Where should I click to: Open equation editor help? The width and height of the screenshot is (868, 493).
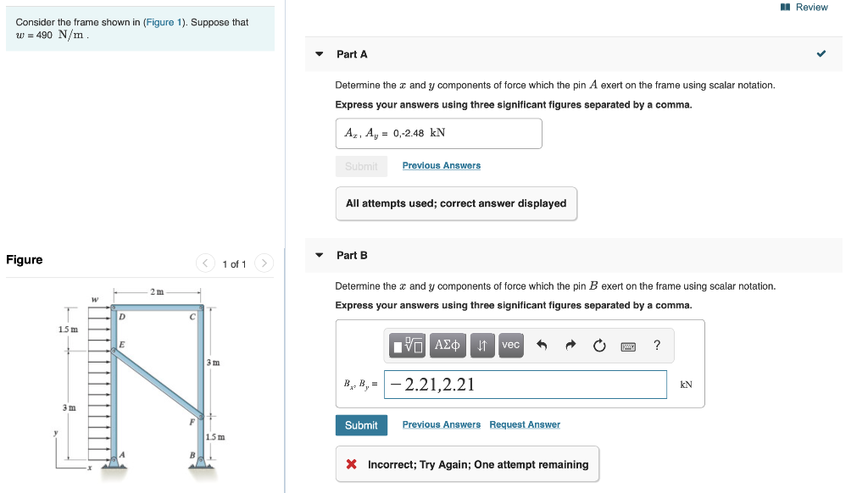tap(655, 345)
